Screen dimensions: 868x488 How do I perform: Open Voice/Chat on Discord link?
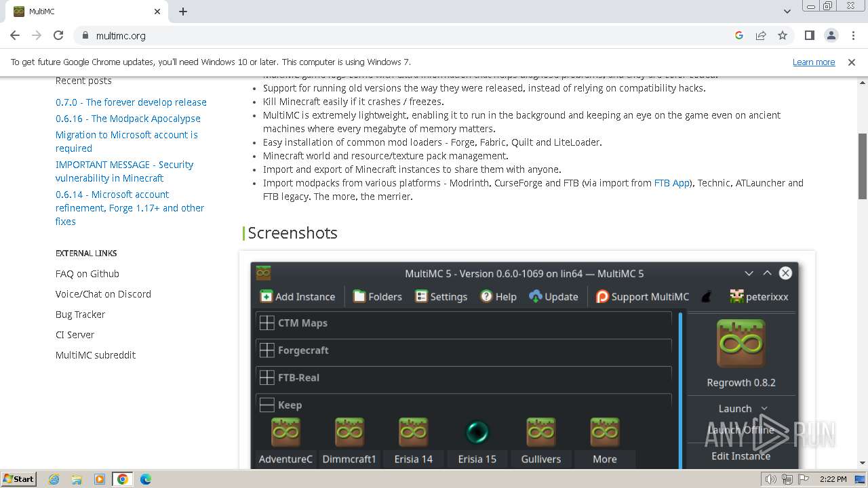coord(103,294)
